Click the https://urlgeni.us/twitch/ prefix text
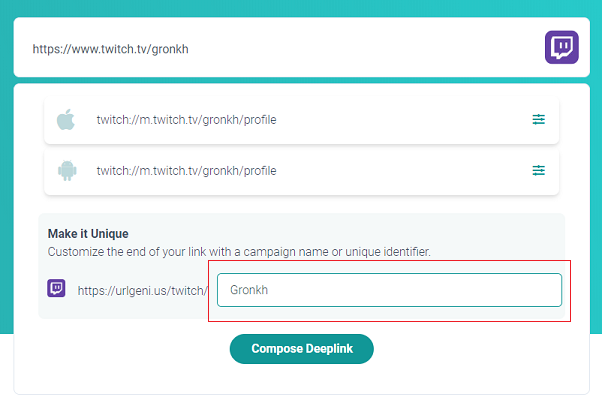This screenshot has height=403, width=602. (142, 291)
